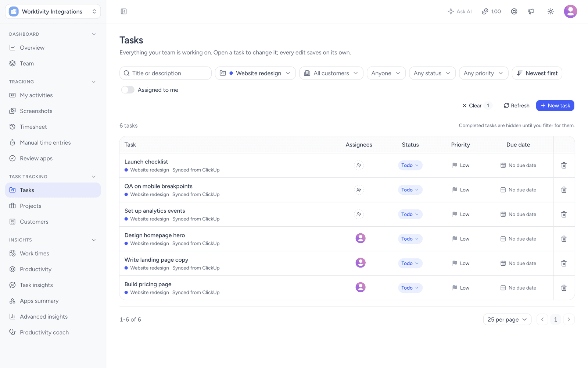Switch the Worktivity Integrations workspace
Image resolution: width=588 pixels, height=368 pixels.
tap(53, 11)
